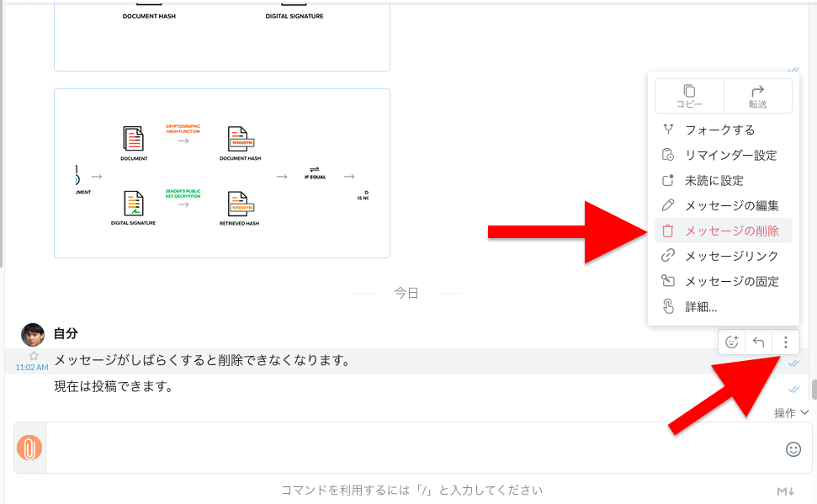
Task: Select メッセージの削除 to delete message
Action: [731, 231]
